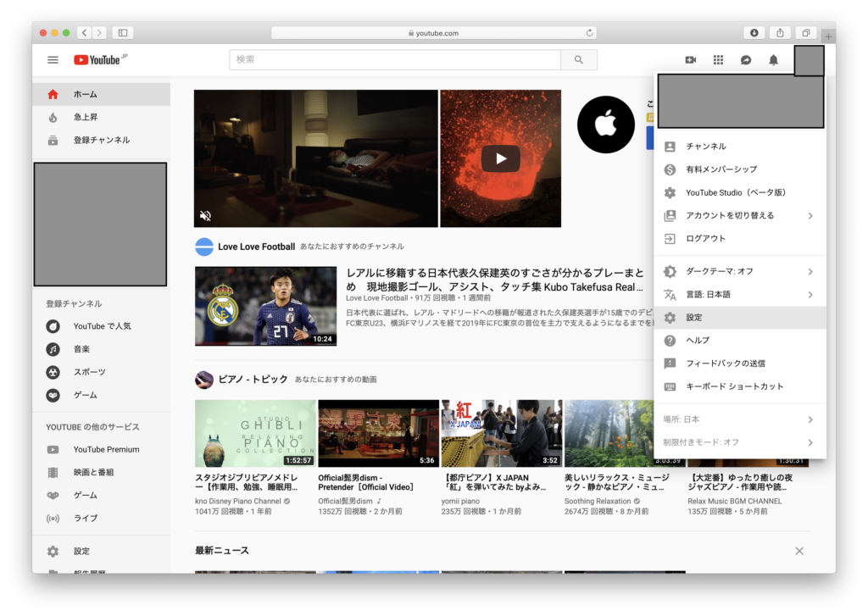Viewport: 868px width, 616px height.
Task: Open Official髭男dism Pretender video title
Action: [366, 483]
